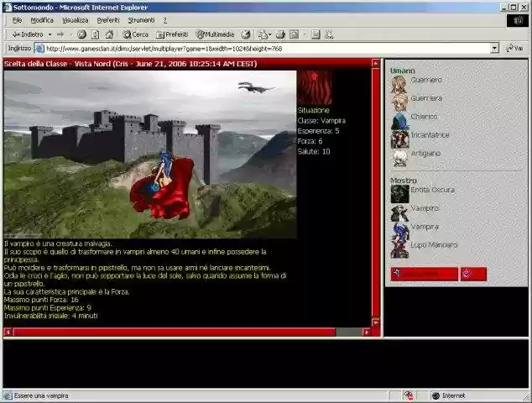Viewport: 532px width, 403px height.
Task: Click the Vampira class label
Action: (x=425, y=227)
